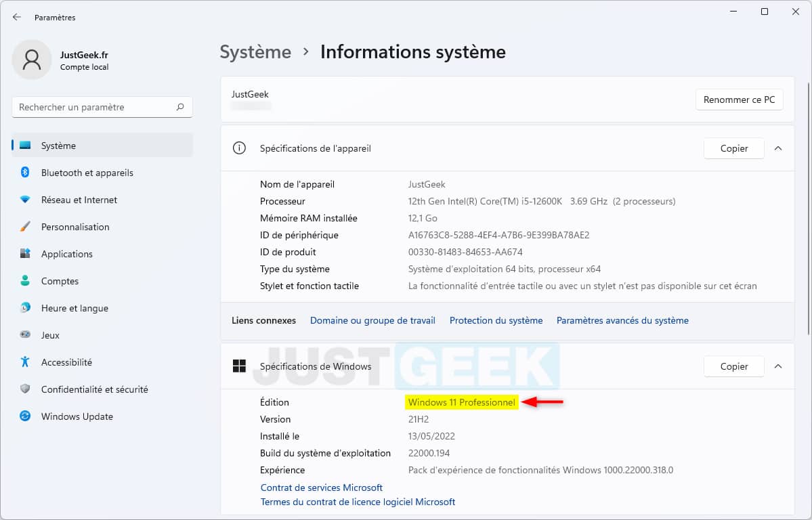Open Paramètres avancés du système link

click(622, 320)
